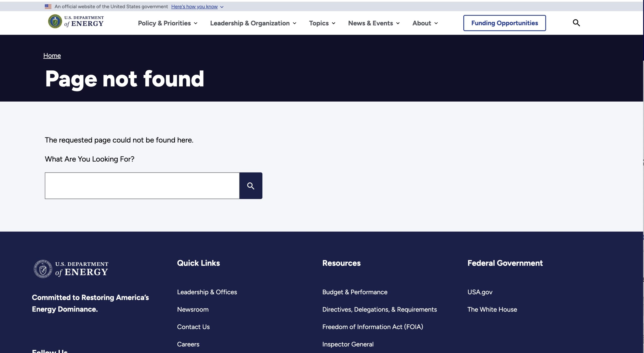644x353 pixels.
Task: Open Funding Opportunities button
Action: (x=505, y=23)
